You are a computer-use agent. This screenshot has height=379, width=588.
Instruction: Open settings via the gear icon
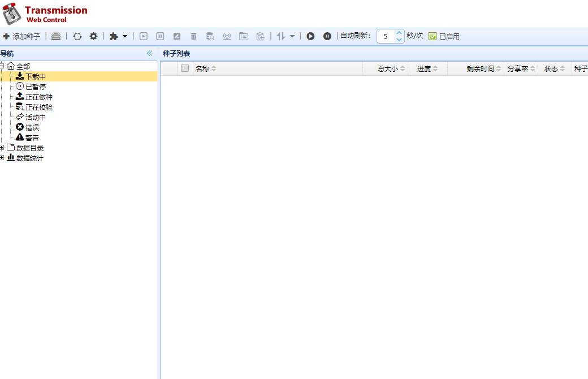click(x=93, y=36)
